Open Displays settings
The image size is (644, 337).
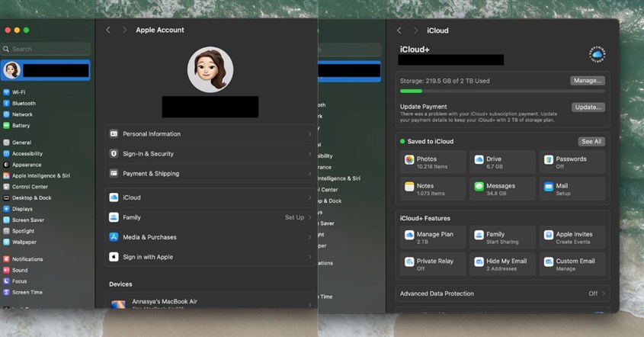click(18, 209)
